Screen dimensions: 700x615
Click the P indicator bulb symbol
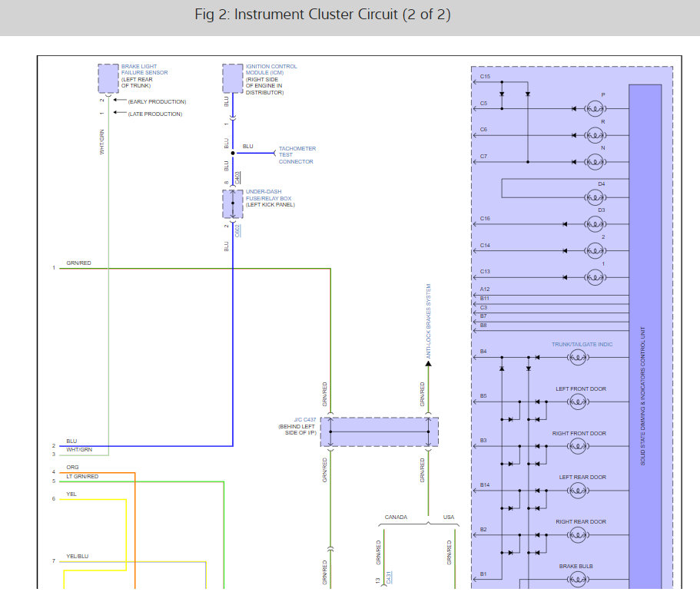coord(595,108)
